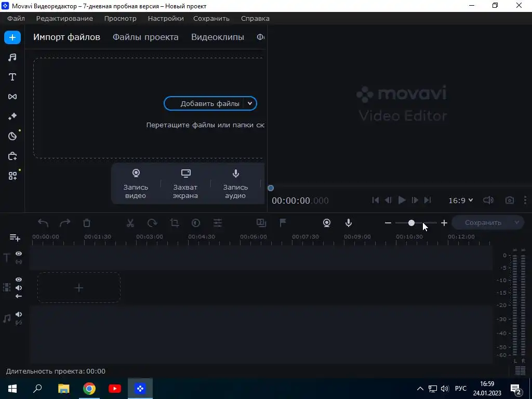Click the microphone record icon in toolbar
The width and height of the screenshot is (532, 399).
click(349, 223)
